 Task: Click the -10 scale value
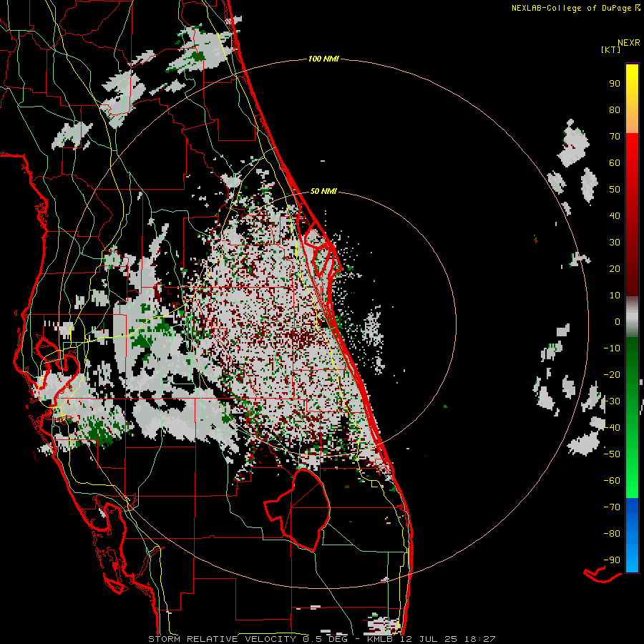[x=612, y=348]
